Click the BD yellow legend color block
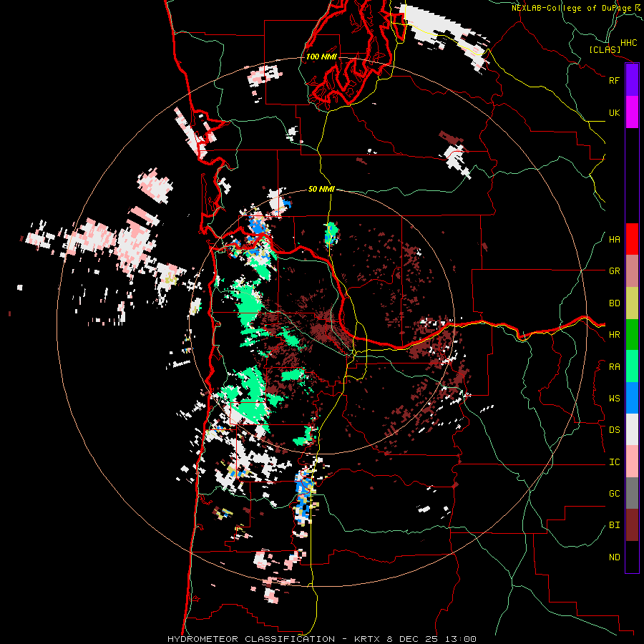This screenshot has height=644, width=644. point(632,303)
